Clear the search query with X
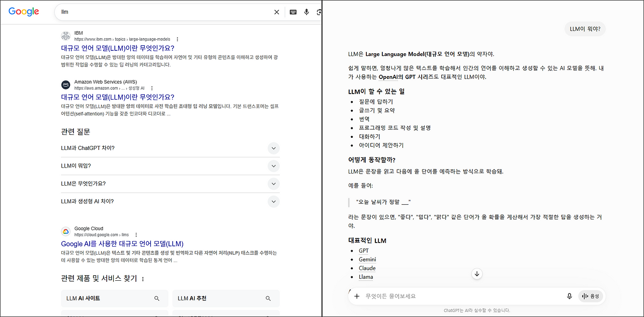This screenshot has width=644, height=317. coord(277,12)
